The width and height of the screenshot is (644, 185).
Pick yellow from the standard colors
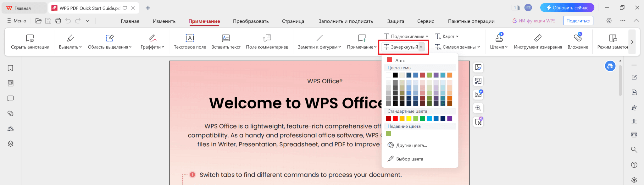click(x=409, y=119)
